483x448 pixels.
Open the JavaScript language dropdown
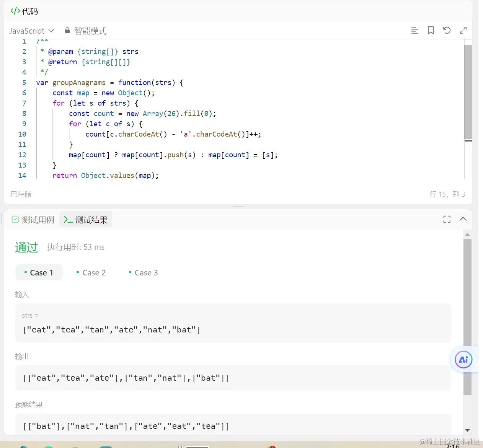(32, 31)
